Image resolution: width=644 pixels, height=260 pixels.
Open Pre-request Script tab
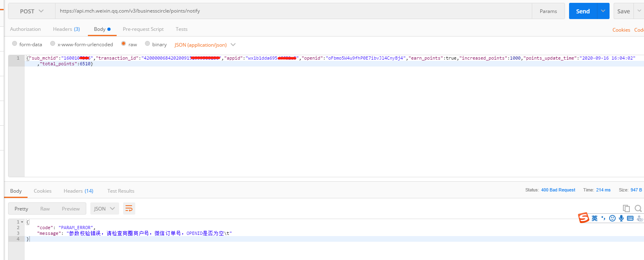[143, 29]
